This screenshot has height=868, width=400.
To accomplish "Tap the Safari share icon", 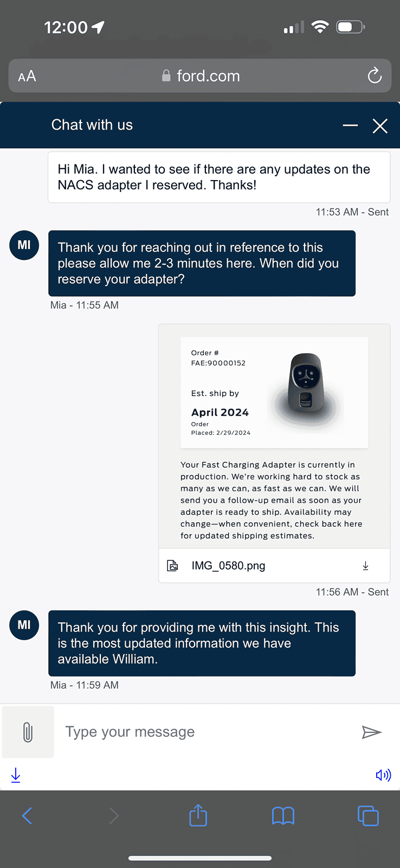I will click(198, 815).
